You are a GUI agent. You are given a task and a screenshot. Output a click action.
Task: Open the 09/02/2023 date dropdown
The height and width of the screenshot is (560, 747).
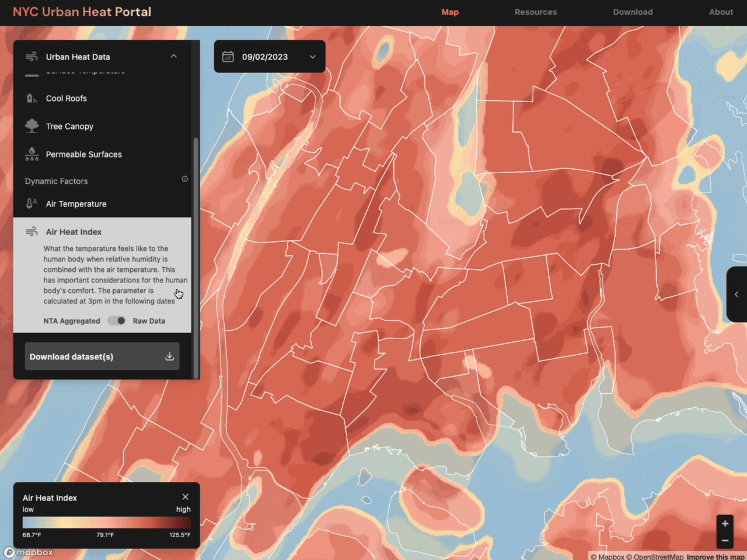pyautogui.click(x=312, y=57)
